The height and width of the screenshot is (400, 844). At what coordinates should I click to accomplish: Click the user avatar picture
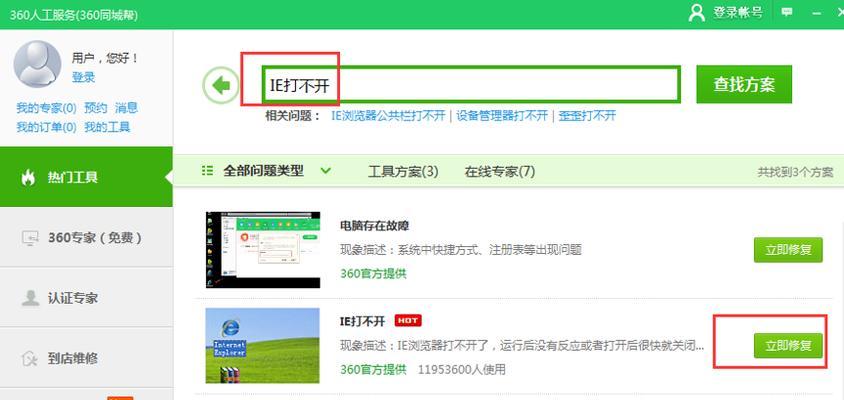37,64
